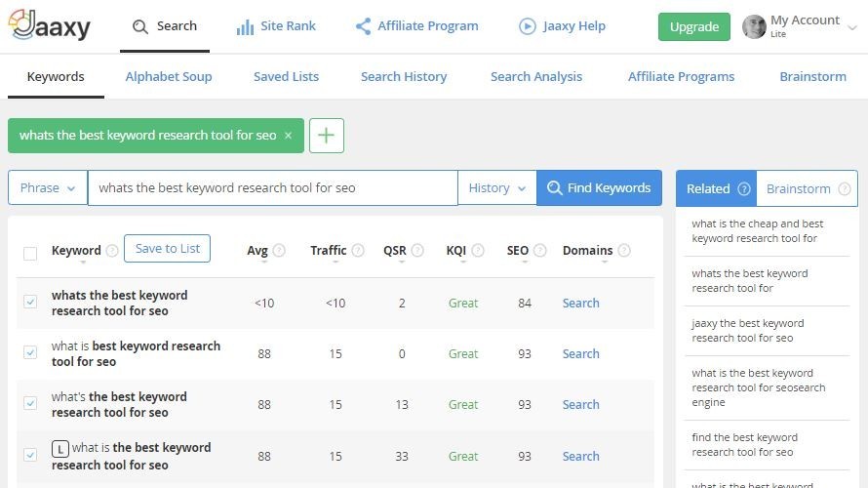The height and width of the screenshot is (488, 868).
Task: Click the QSR column help icon
Action: 417,251
